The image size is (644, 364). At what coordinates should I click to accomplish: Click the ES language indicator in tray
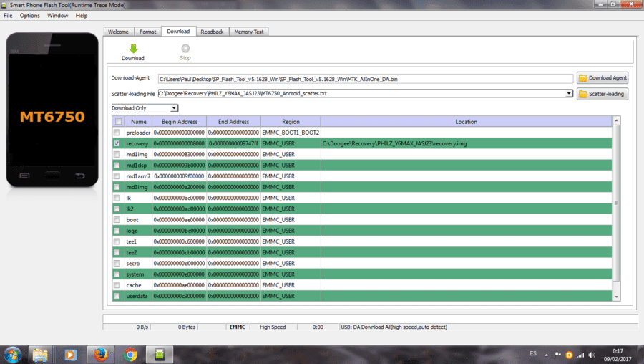(533, 354)
